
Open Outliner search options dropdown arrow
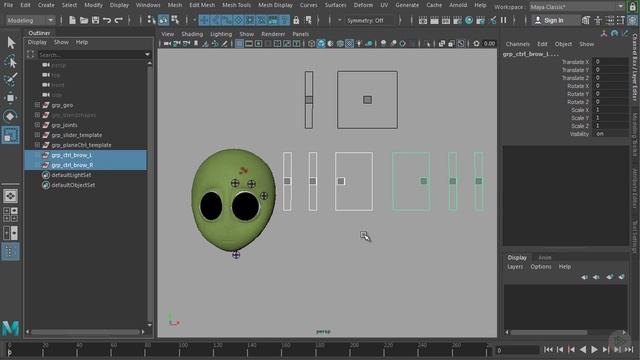147,54
